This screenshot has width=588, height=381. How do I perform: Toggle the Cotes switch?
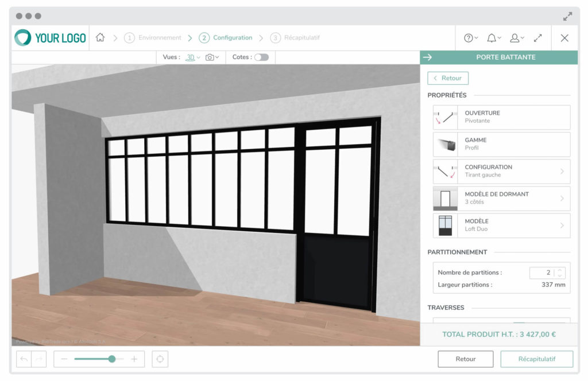click(261, 57)
